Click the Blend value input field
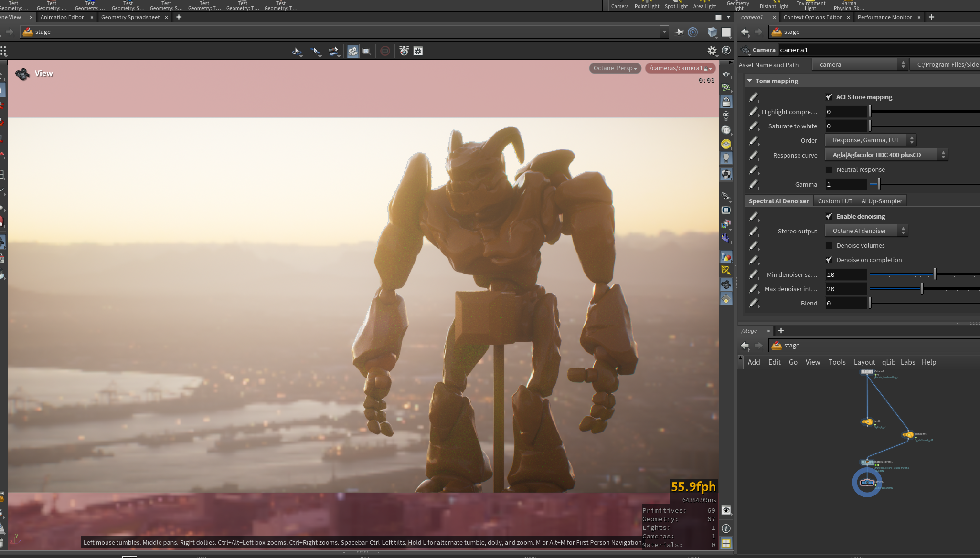The height and width of the screenshot is (558, 980). click(845, 304)
